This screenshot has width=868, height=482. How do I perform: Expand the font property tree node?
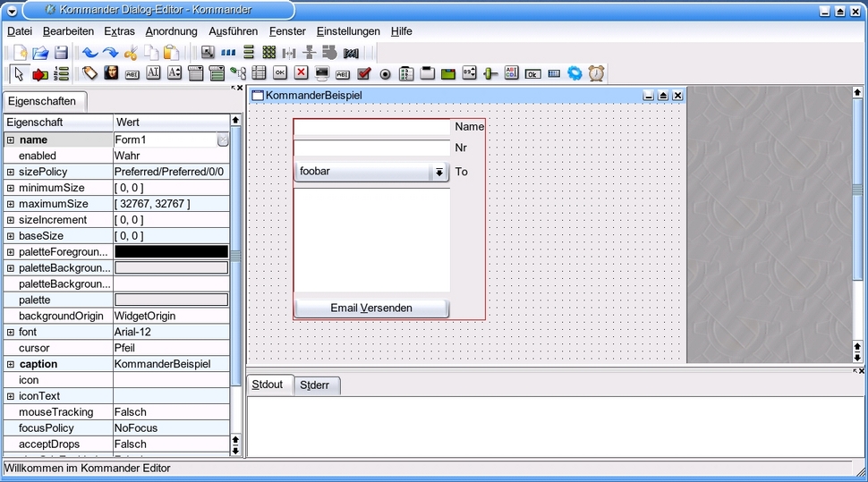(11, 332)
